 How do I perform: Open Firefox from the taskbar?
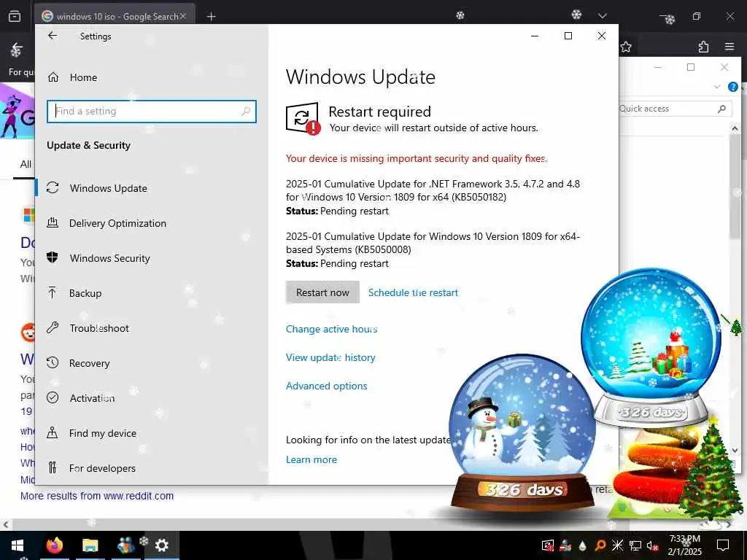55,545
